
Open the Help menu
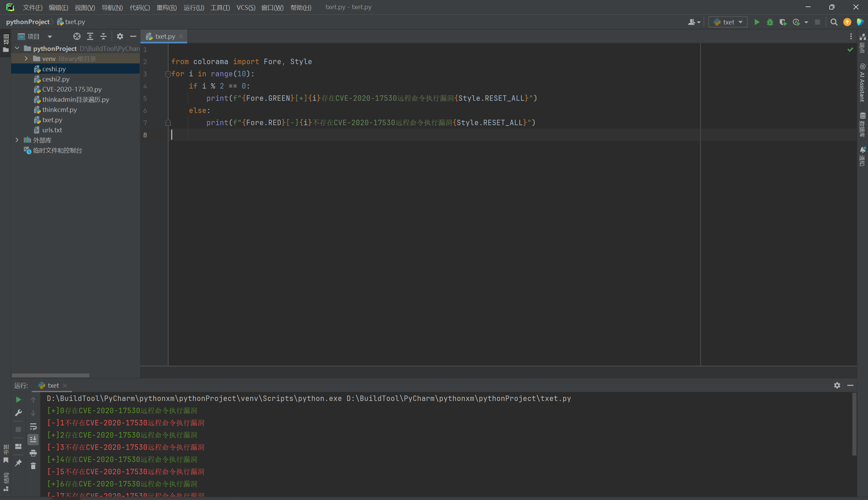click(x=301, y=7)
